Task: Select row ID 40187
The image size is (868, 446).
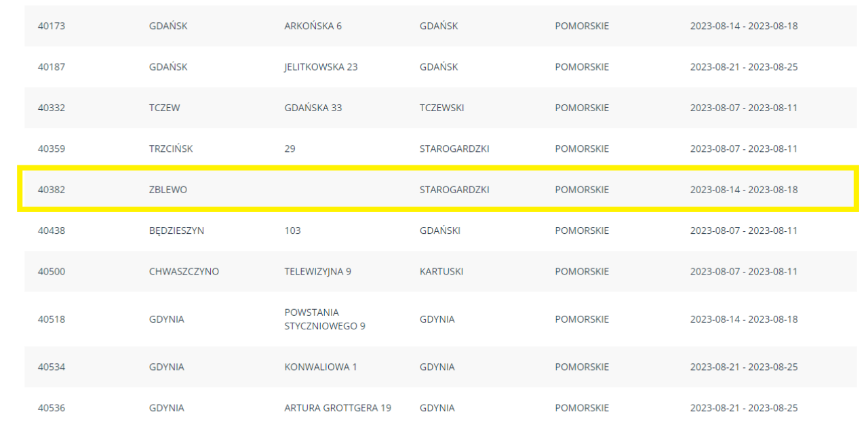Action: (52, 67)
